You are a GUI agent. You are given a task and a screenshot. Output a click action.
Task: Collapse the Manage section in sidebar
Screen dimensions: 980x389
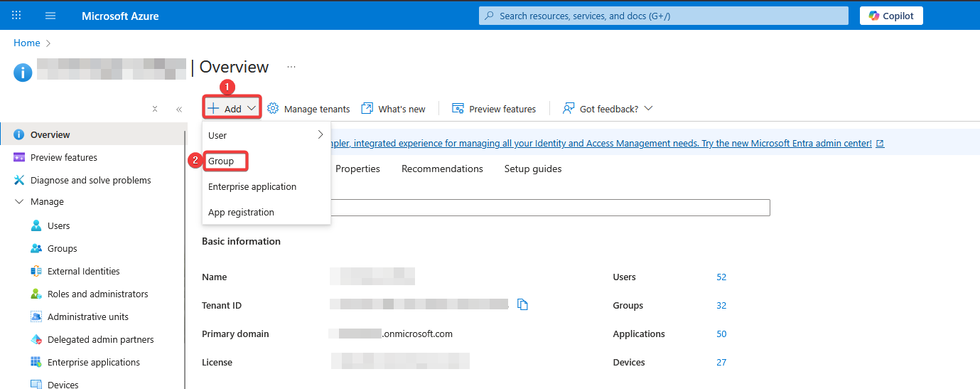pyautogui.click(x=19, y=202)
